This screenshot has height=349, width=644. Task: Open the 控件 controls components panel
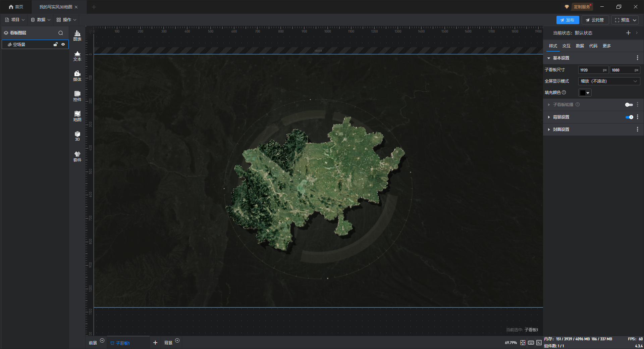[77, 96]
